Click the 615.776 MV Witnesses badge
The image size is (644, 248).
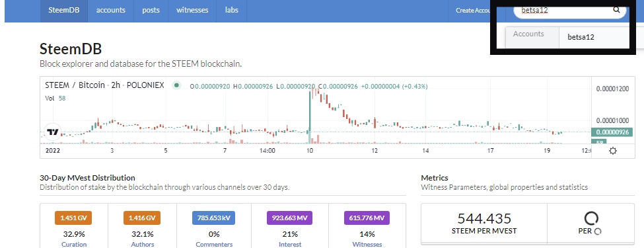(x=367, y=218)
